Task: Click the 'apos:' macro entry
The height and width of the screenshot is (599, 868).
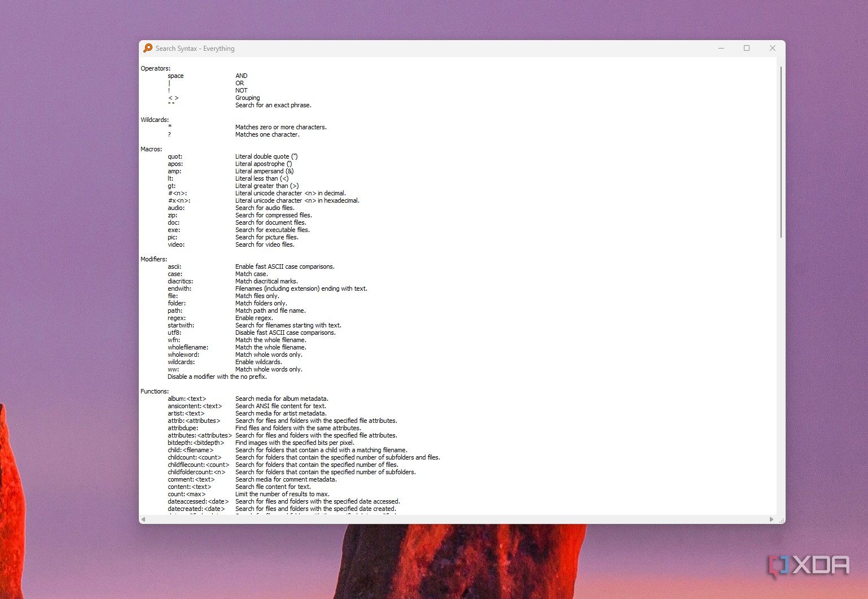Action: point(175,164)
